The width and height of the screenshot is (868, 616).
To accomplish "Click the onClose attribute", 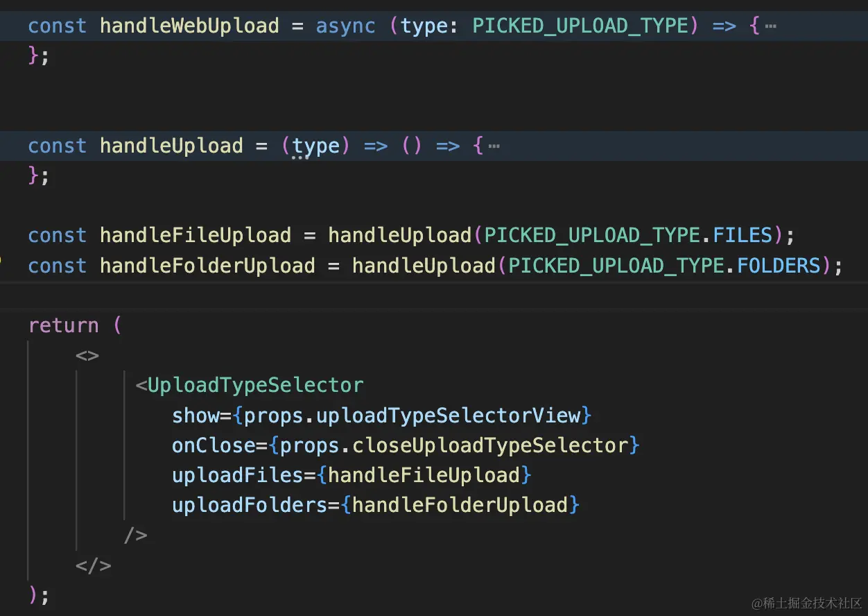I will (214, 445).
